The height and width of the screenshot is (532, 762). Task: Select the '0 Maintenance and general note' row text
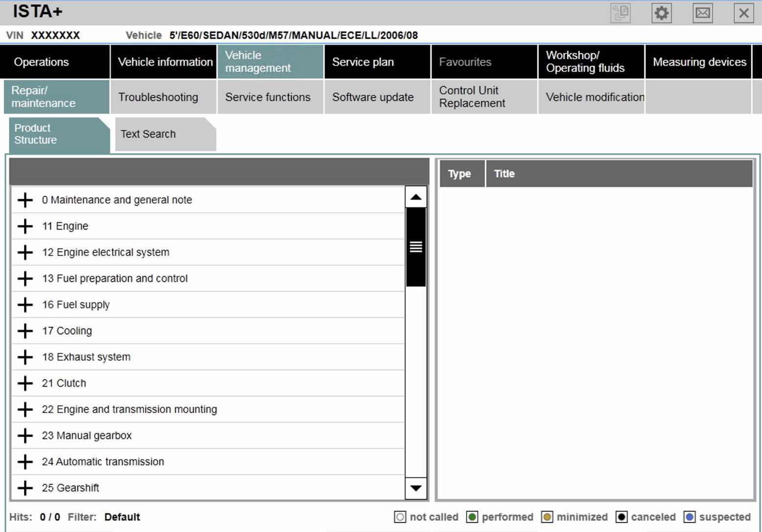[117, 200]
